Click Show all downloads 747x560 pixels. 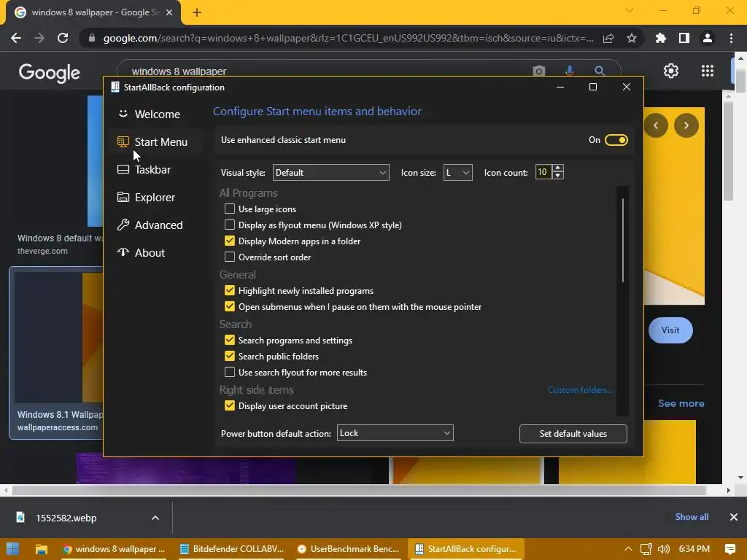(692, 517)
